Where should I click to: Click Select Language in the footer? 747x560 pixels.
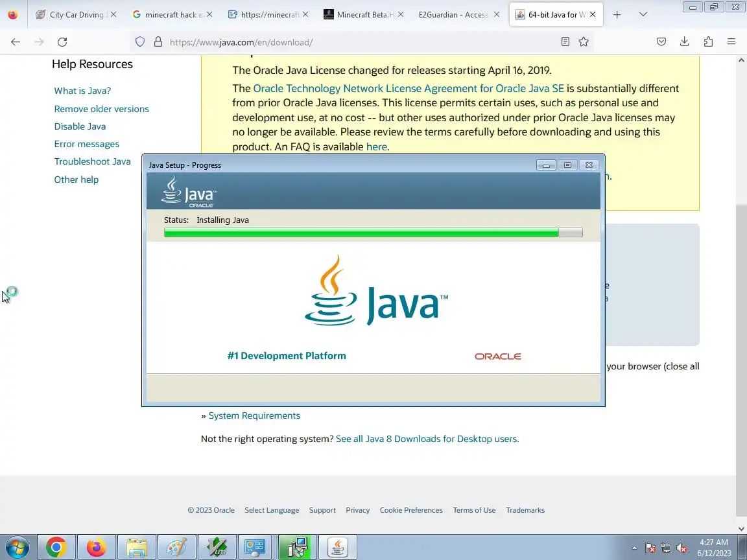pos(272,510)
